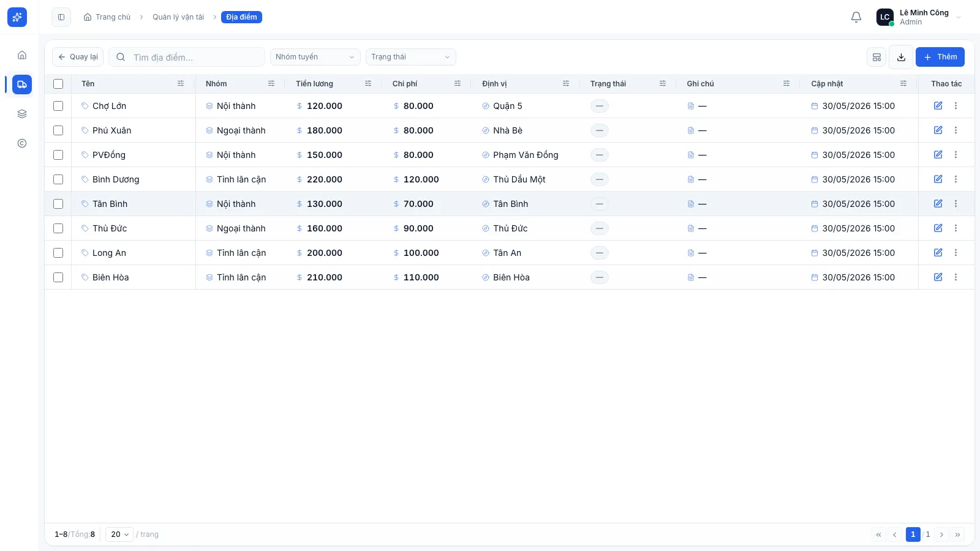
Task: Check the Thủ Đức row checkbox
Action: 58,228
